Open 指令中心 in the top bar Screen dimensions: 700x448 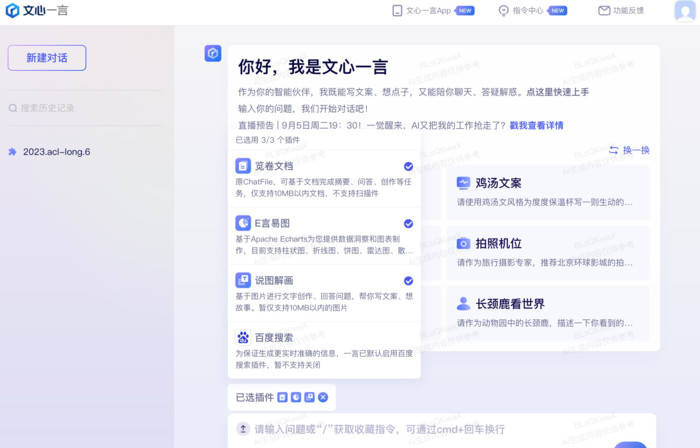point(528,11)
